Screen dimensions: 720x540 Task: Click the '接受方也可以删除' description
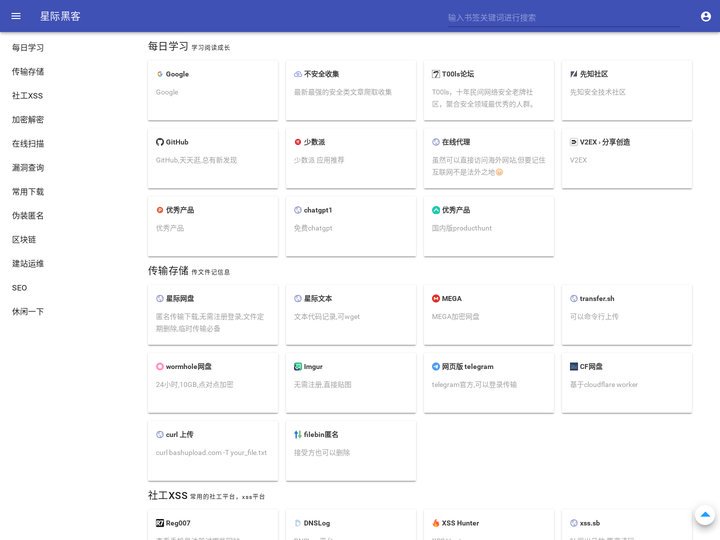pyautogui.click(x=322, y=453)
